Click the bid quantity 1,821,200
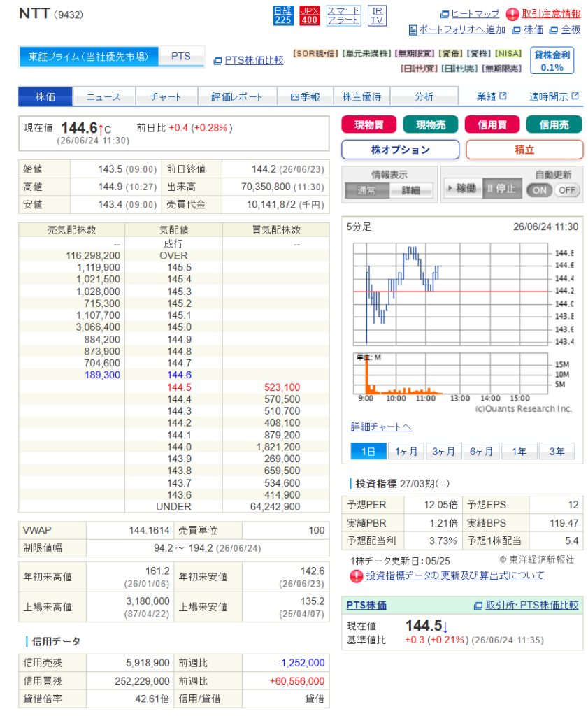588x716 pixels. [278, 447]
